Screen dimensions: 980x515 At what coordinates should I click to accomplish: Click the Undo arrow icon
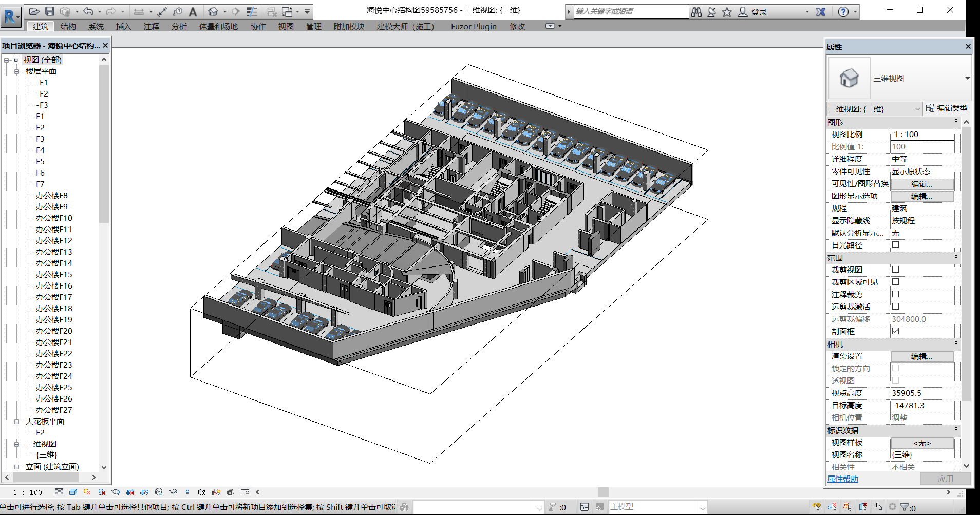click(x=88, y=11)
